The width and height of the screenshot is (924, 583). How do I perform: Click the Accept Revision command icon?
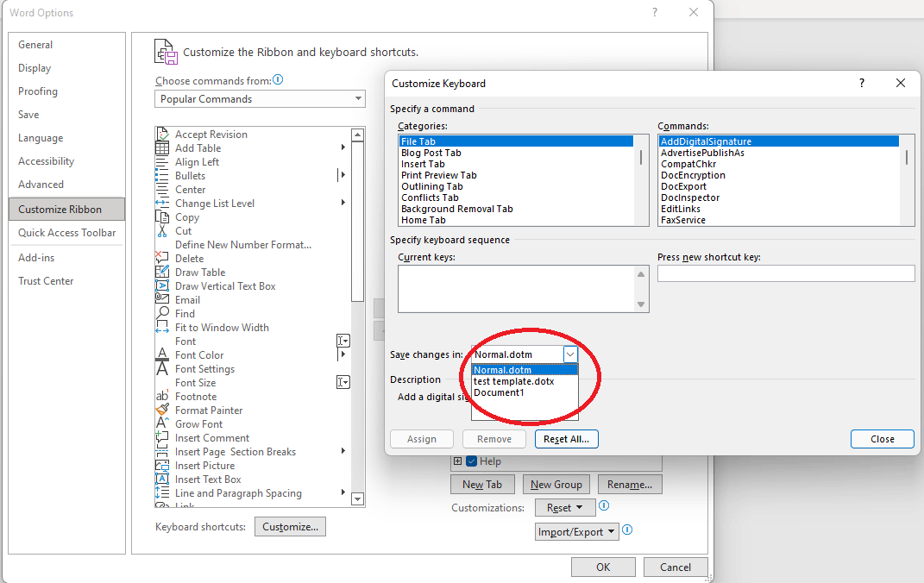[x=162, y=135]
